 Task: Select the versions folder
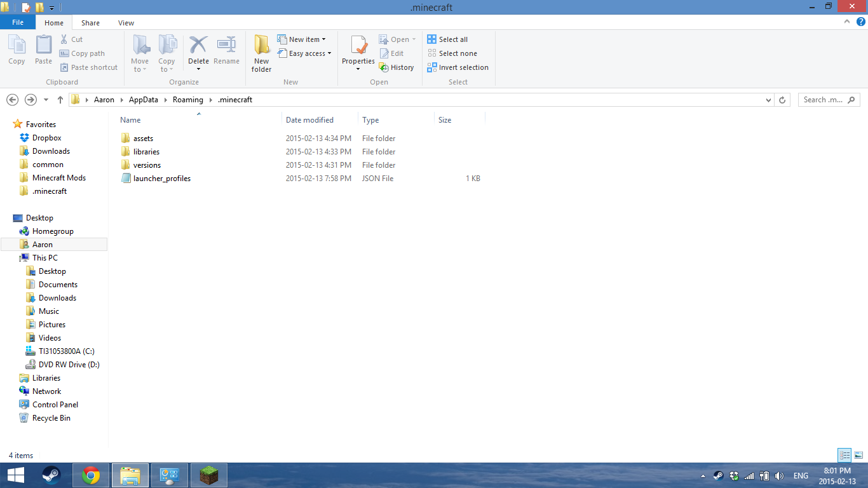click(x=147, y=165)
